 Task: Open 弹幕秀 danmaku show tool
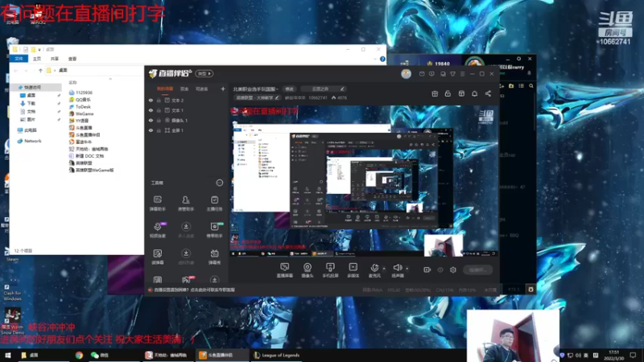click(214, 257)
